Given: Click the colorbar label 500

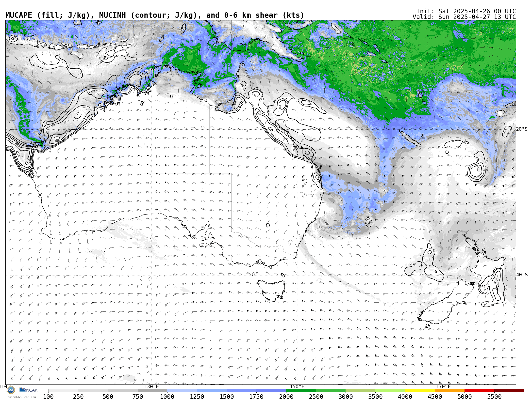Looking at the screenshot, I should (108, 397).
